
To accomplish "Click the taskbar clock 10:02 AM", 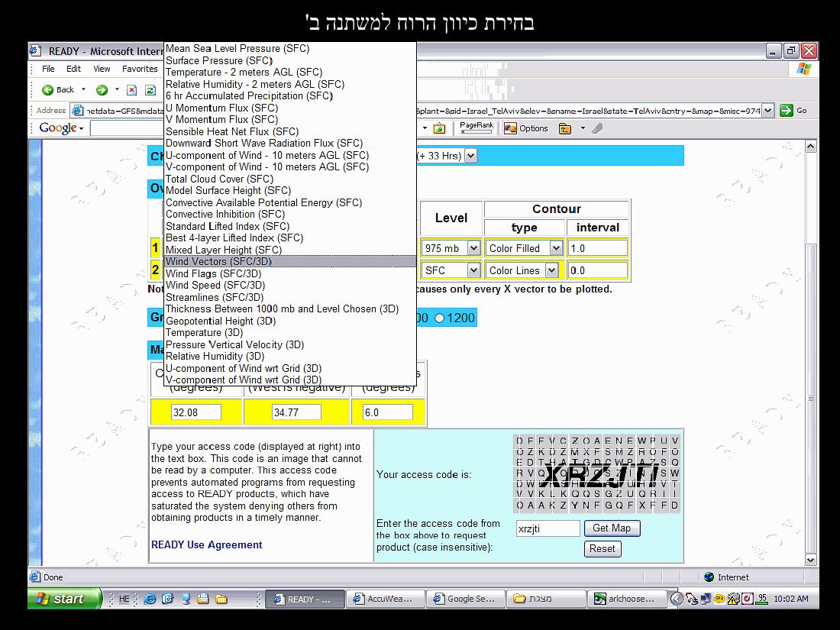I will (790, 599).
